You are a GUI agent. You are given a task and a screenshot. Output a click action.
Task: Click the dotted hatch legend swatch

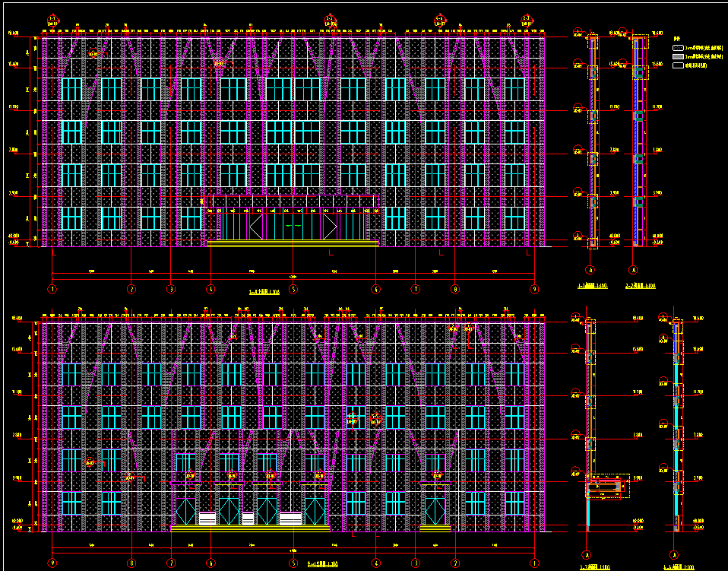pyautogui.click(x=679, y=47)
